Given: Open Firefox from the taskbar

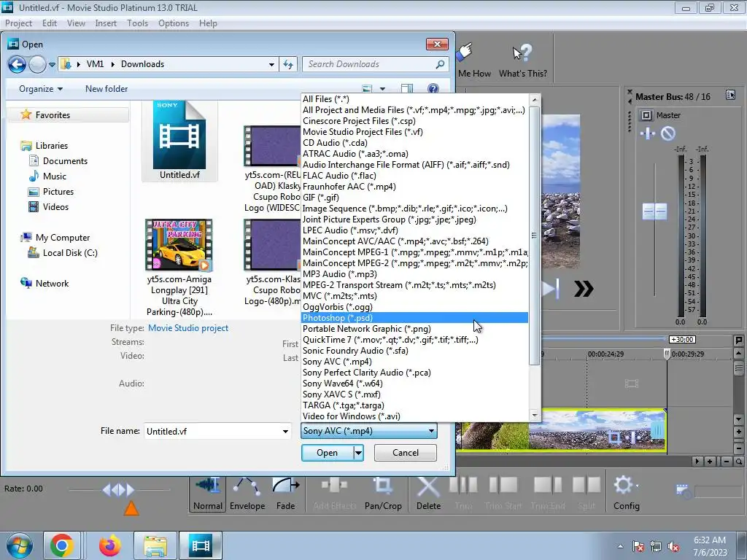Looking at the screenshot, I should click(x=110, y=545).
